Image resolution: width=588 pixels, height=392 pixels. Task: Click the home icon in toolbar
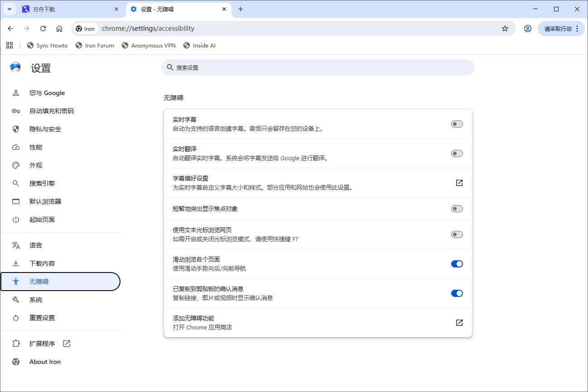click(59, 28)
